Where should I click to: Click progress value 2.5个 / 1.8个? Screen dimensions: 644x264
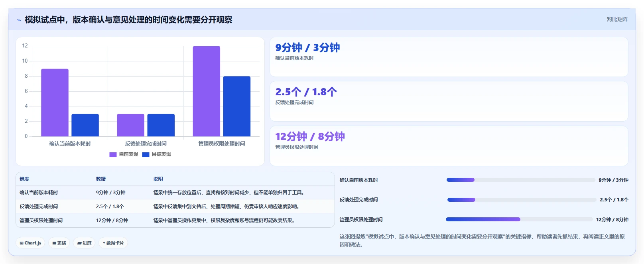click(x=614, y=200)
